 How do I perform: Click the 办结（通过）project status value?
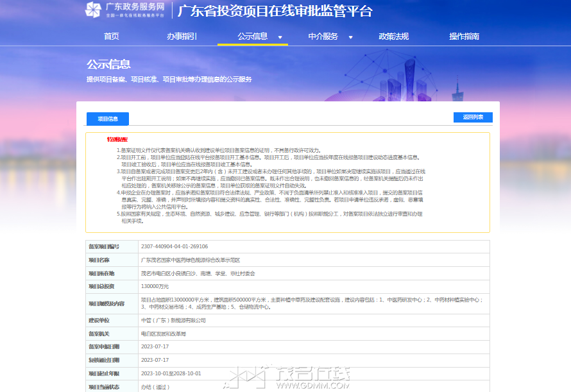[x=155, y=388]
